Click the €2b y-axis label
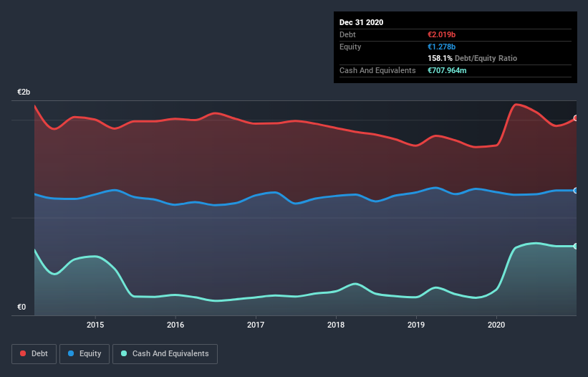This screenshot has width=588, height=377. coord(24,92)
